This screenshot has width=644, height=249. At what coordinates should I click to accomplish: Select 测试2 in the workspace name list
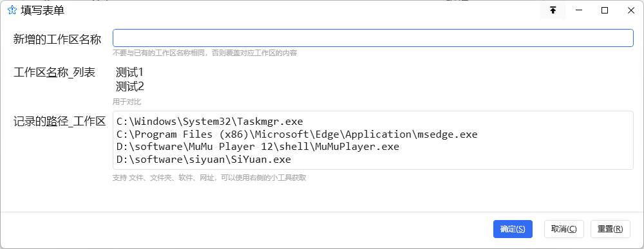point(130,87)
